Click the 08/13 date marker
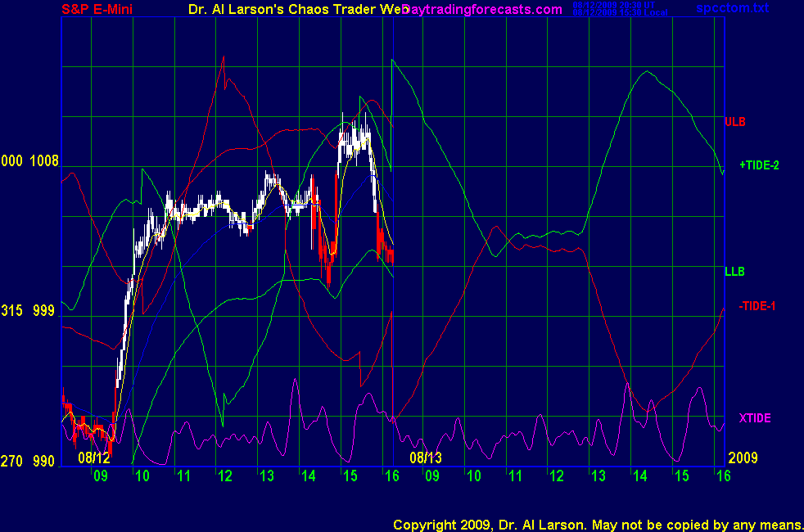Viewport: 804px width, 532px height. click(426, 458)
